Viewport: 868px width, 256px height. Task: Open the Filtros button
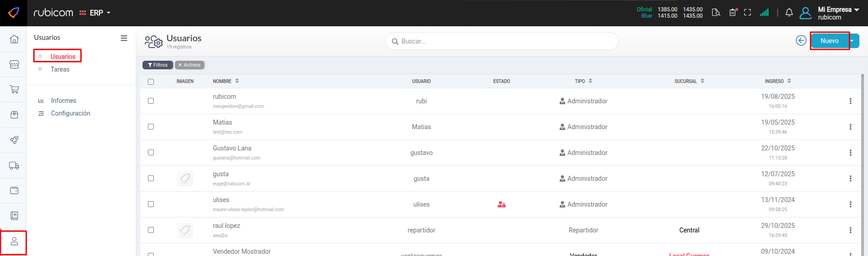pyautogui.click(x=157, y=65)
